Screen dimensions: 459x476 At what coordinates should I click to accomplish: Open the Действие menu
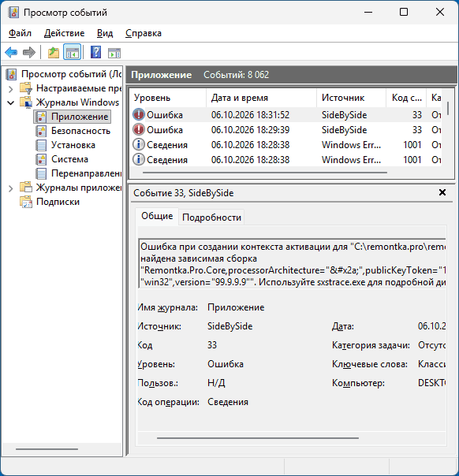click(x=64, y=33)
